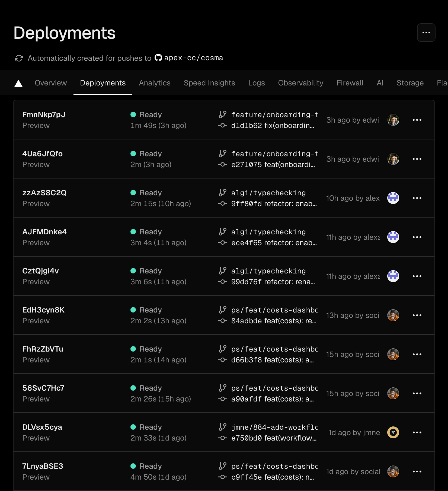Open actions menu for 7LnyaBSE3 deployment
The width and height of the screenshot is (448, 491).
[x=417, y=471]
